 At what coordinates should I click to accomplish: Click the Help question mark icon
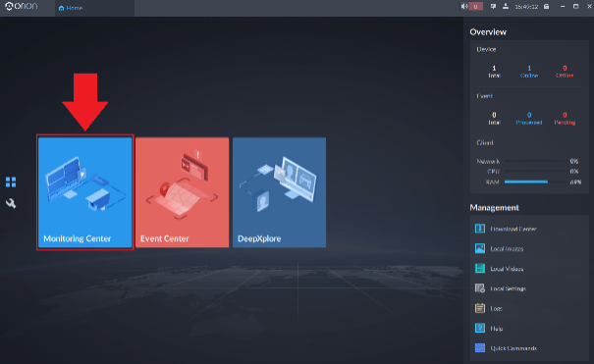[x=480, y=328]
